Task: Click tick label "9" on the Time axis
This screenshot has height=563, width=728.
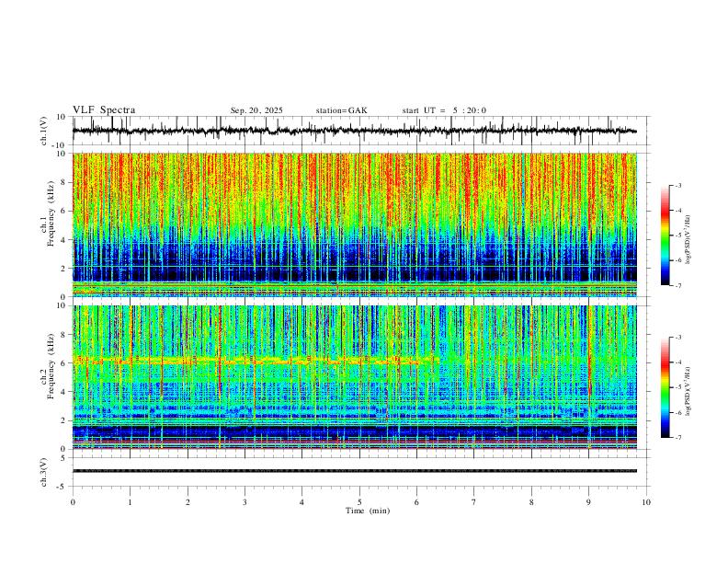Action: pos(588,502)
